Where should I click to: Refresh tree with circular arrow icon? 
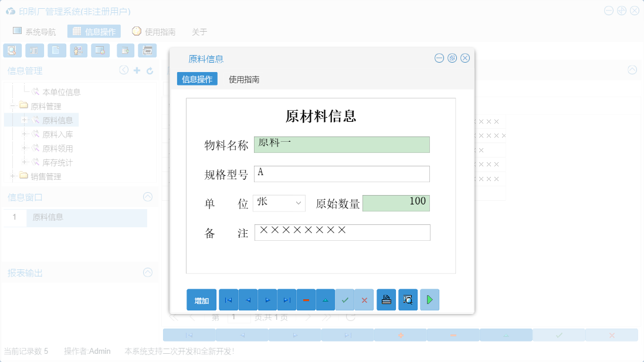click(149, 70)
